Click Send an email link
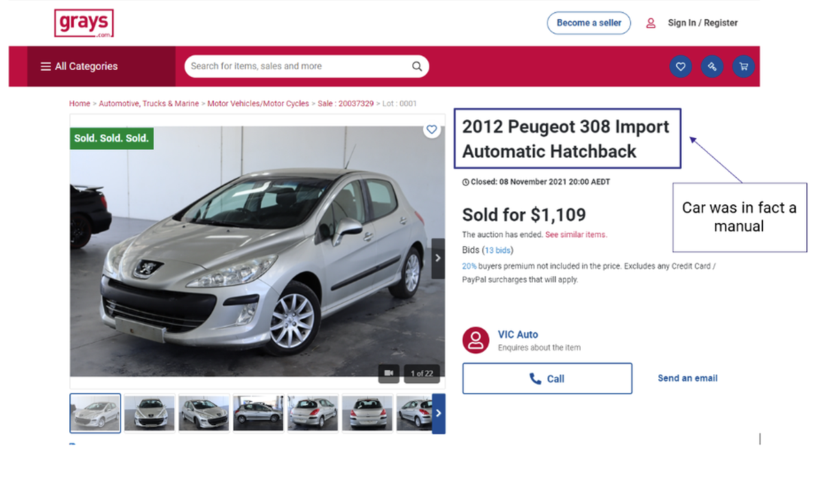The image size is (816, 504). pyautogui.click(x=688, y=379)
